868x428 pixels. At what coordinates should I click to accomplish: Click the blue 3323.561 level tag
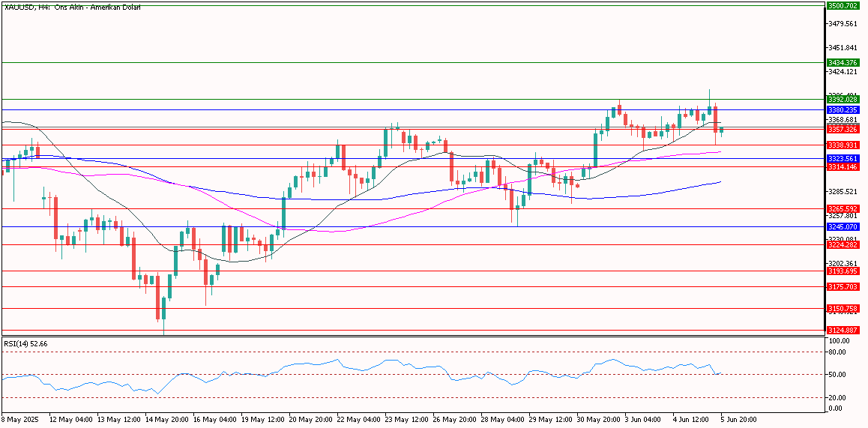pyautogui.click(x=842, y=158)
